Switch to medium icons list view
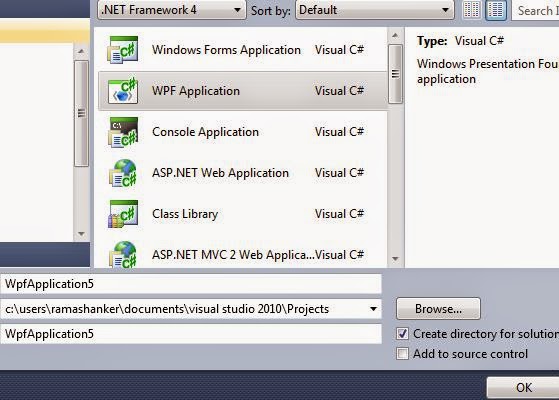The image size is (559, 400). [x=496, y=10]
